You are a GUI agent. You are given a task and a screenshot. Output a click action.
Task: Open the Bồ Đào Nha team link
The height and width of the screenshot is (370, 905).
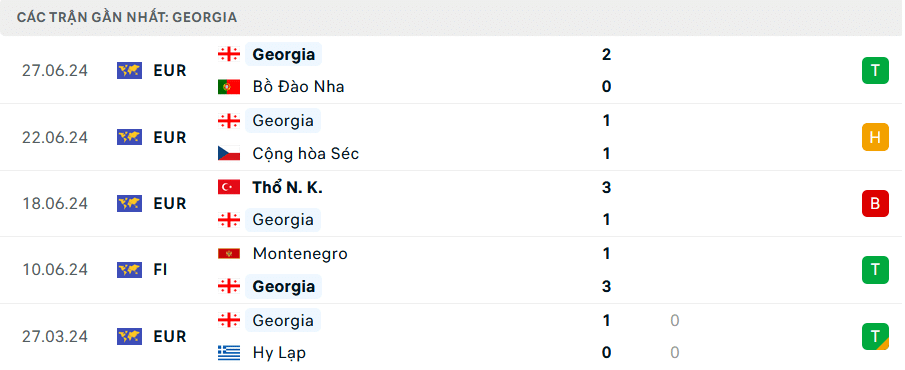(298, 87)
